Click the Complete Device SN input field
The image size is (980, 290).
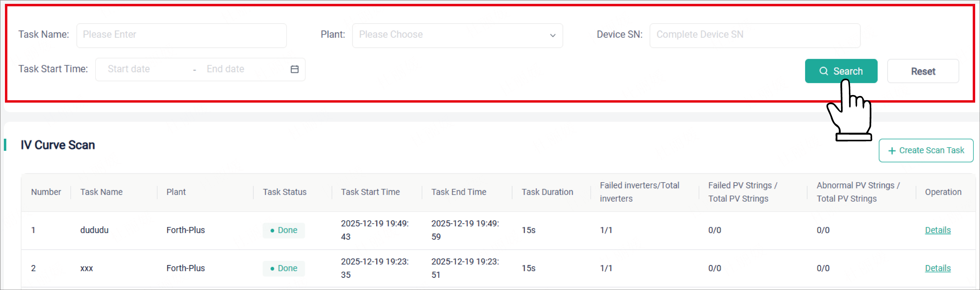click(755, 35)
